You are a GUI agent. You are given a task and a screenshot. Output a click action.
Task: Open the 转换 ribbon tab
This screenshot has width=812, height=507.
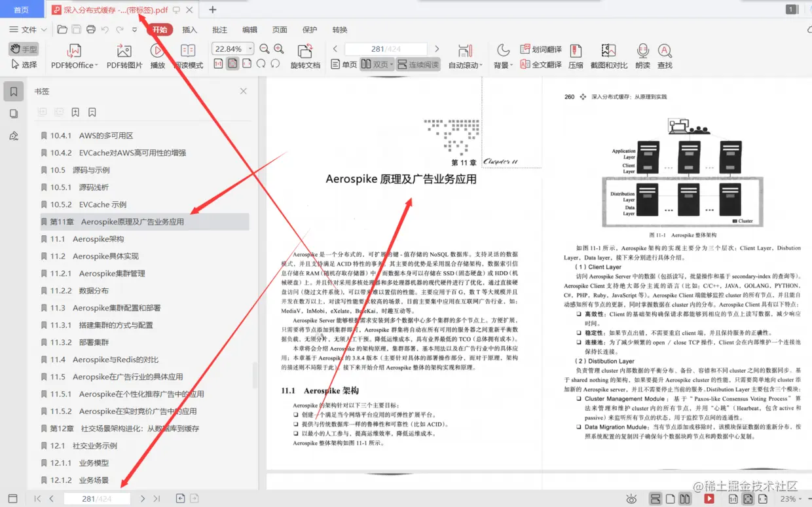(339, 29)
